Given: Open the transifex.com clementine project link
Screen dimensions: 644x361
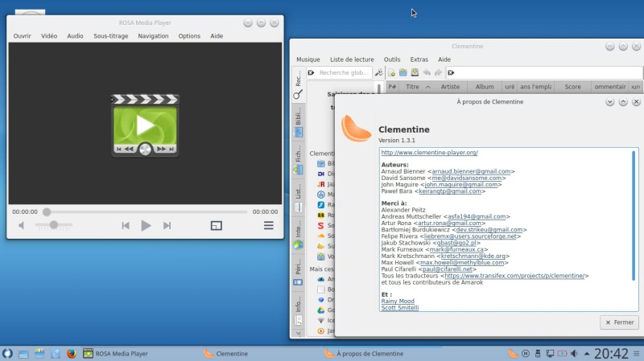Looking at the screenshot, I should tap(514, 276).
